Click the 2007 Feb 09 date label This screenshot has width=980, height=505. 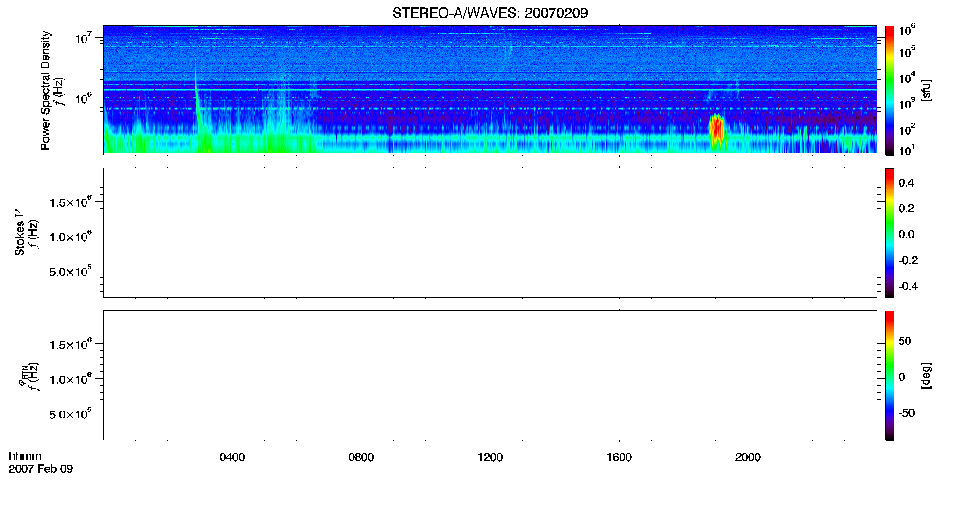pyautogui.click(x=41, y=469)
